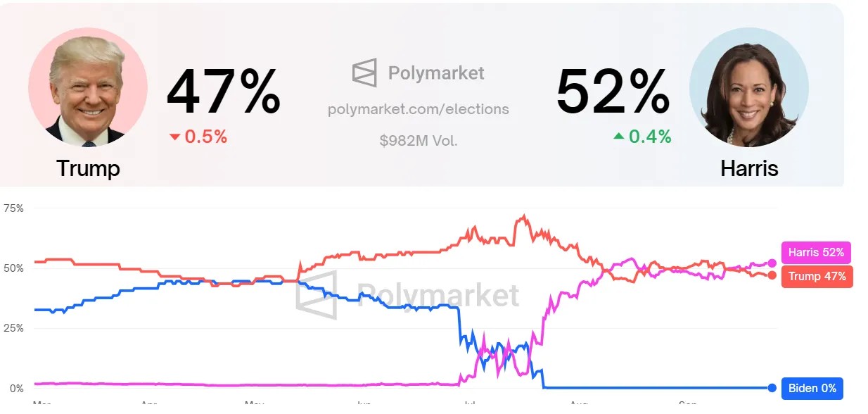Click the large 47% Trump odds figure

(224, 93)
